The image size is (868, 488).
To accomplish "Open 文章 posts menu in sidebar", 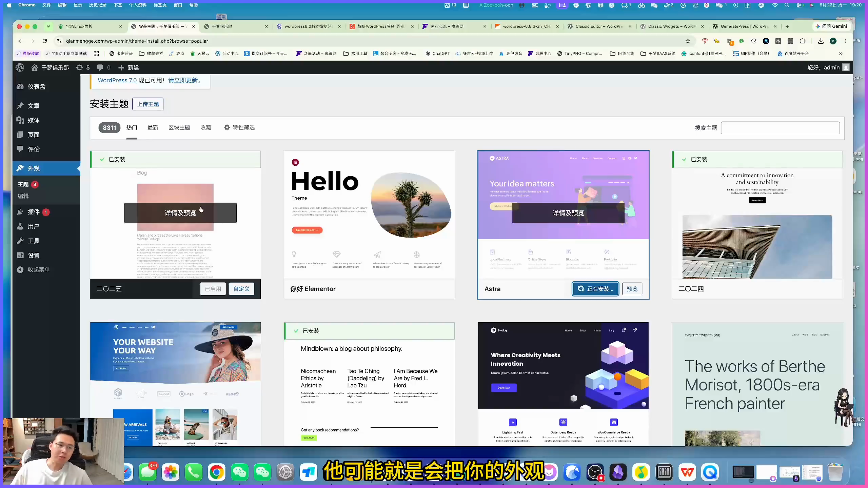I will click(46, 106).
